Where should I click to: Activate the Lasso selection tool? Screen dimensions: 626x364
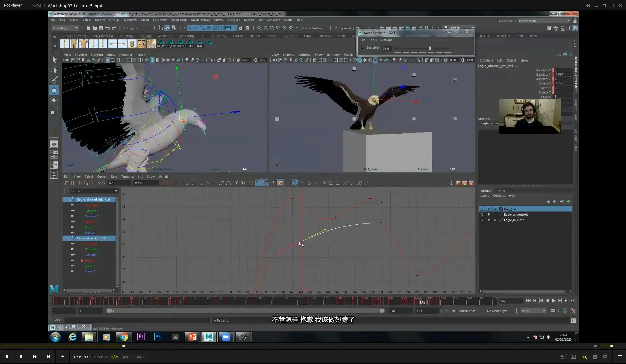54,70
